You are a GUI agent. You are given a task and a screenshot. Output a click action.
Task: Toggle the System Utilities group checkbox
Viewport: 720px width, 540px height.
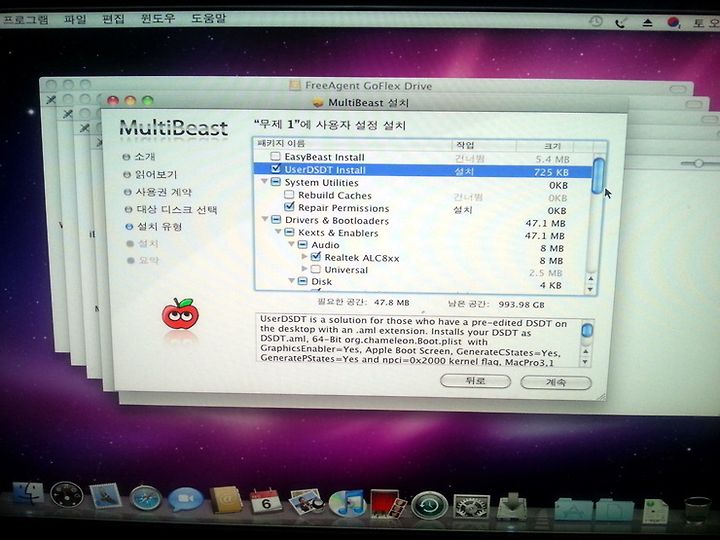pyautogui.click(x=276, y=182)
